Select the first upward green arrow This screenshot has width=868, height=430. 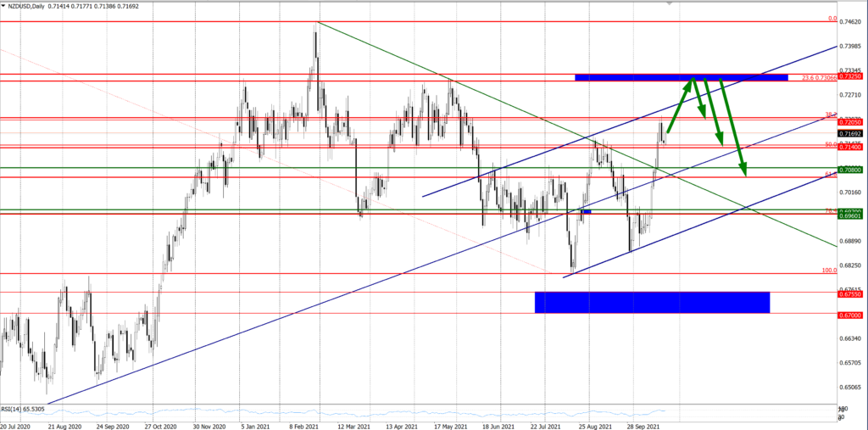[680, 104]
